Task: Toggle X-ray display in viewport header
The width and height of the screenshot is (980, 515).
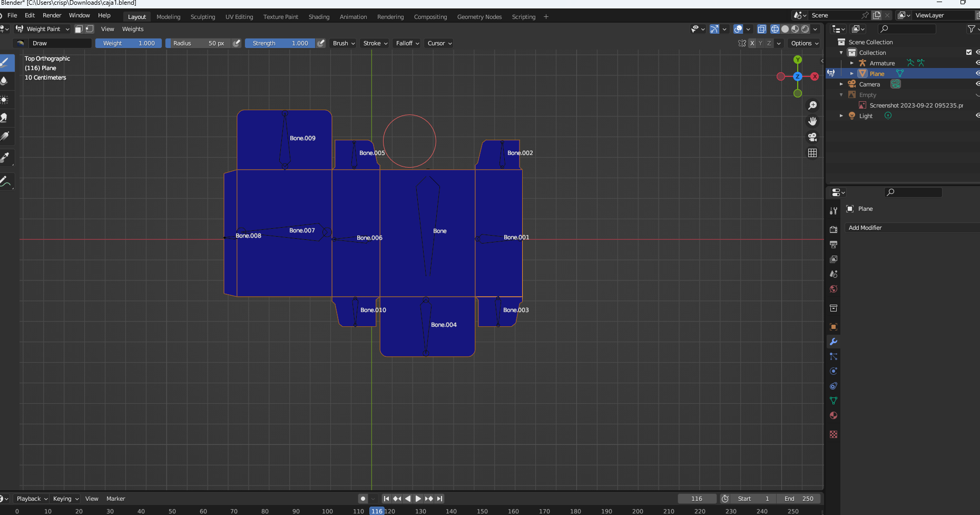Action: pos(761,29)
